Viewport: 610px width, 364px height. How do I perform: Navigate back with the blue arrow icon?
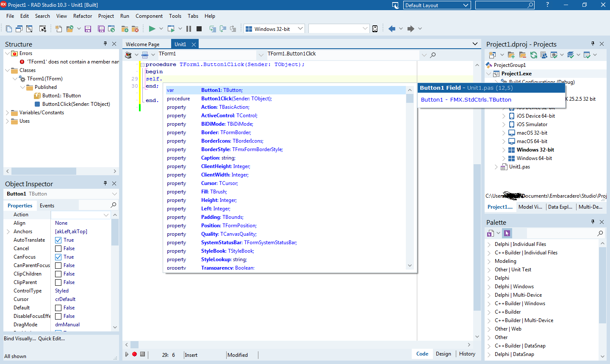coord(392,29)
